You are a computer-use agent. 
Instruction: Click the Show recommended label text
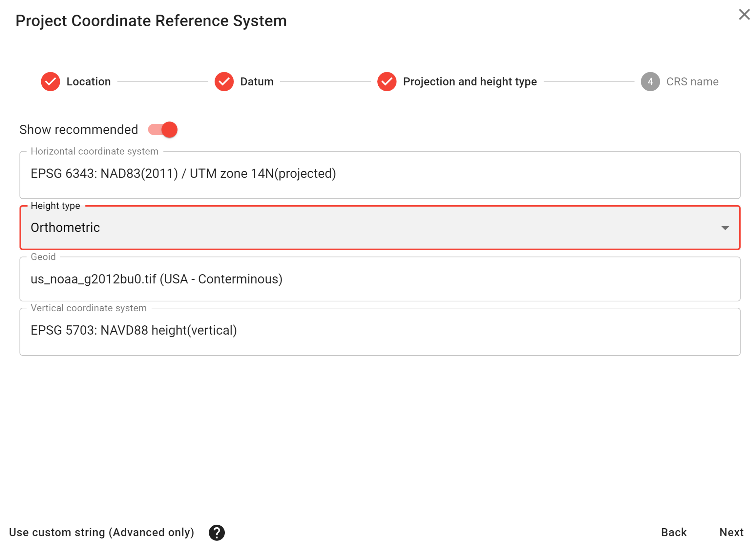[x=79, y=129]
